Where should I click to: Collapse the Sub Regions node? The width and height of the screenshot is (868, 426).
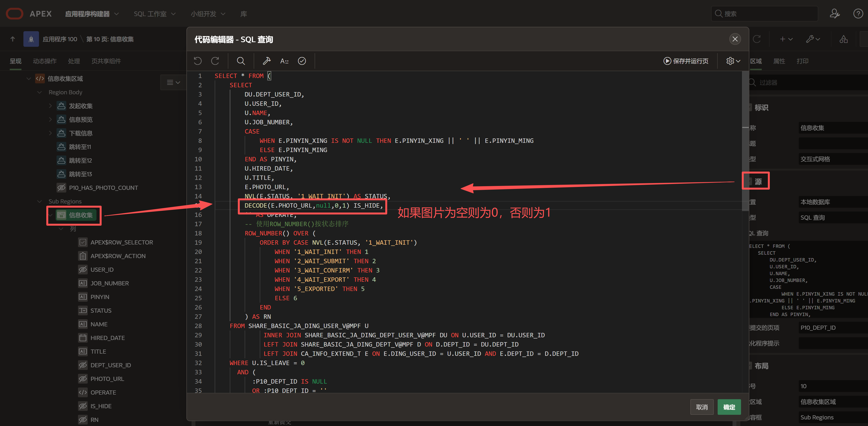pos(39,201)
